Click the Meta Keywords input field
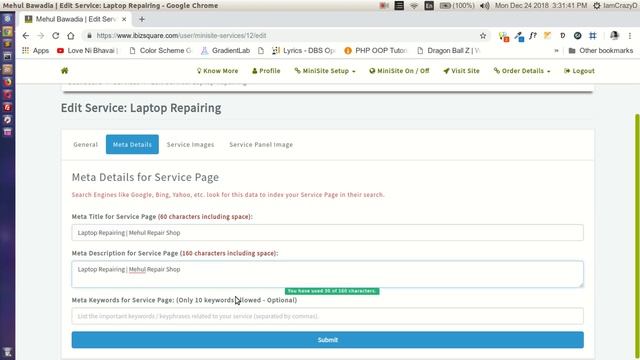 [327, 316]
